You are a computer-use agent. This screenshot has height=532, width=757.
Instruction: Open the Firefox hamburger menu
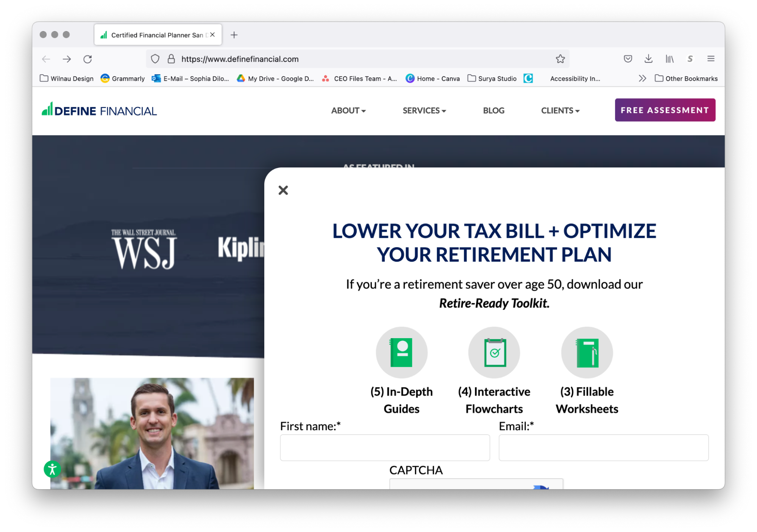pyautogui.click(x=711, y=59)
